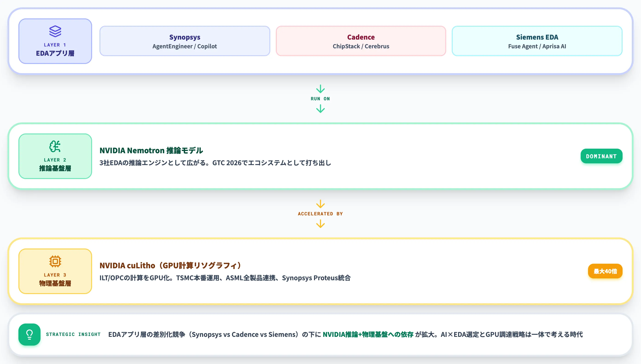
Task: Click the AgentEngineer / Copilot subtitle
Action: pyautogui.click(x=185, y=46)
